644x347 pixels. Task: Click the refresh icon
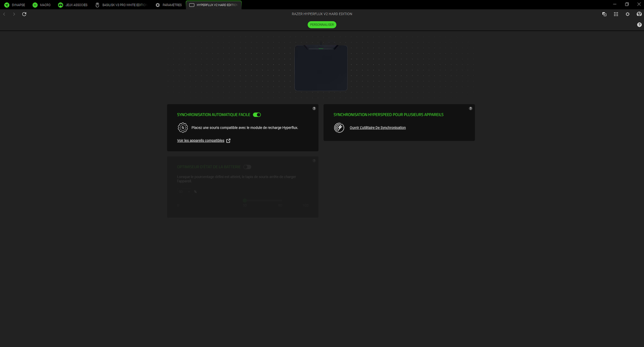coord(24,14)
